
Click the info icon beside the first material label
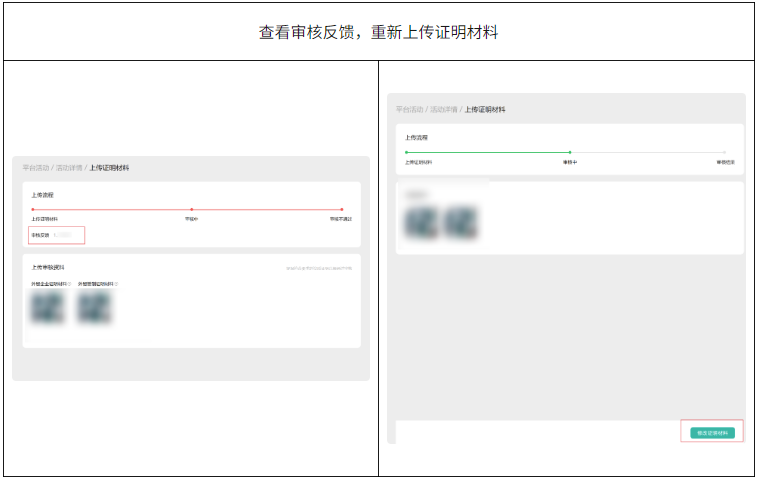(x=69, y=284)
